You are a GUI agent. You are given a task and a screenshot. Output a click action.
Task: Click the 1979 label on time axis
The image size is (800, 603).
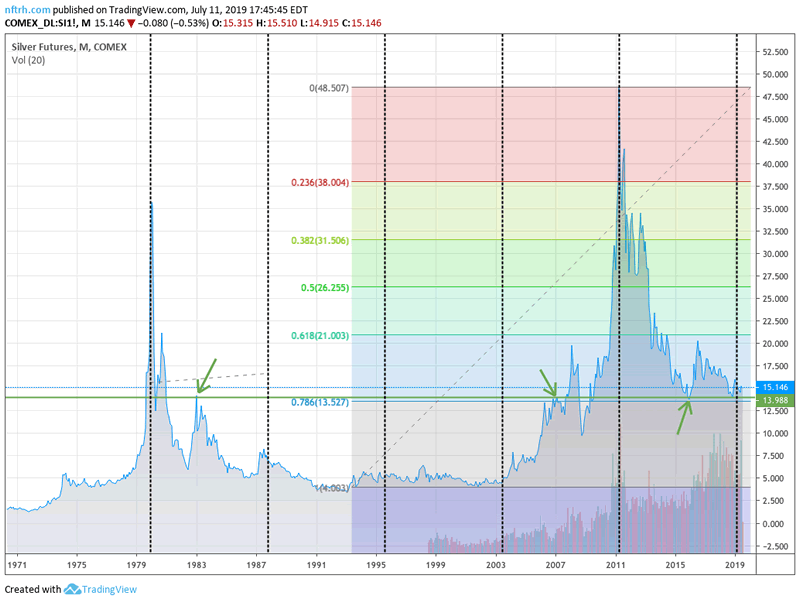[136, 565]
